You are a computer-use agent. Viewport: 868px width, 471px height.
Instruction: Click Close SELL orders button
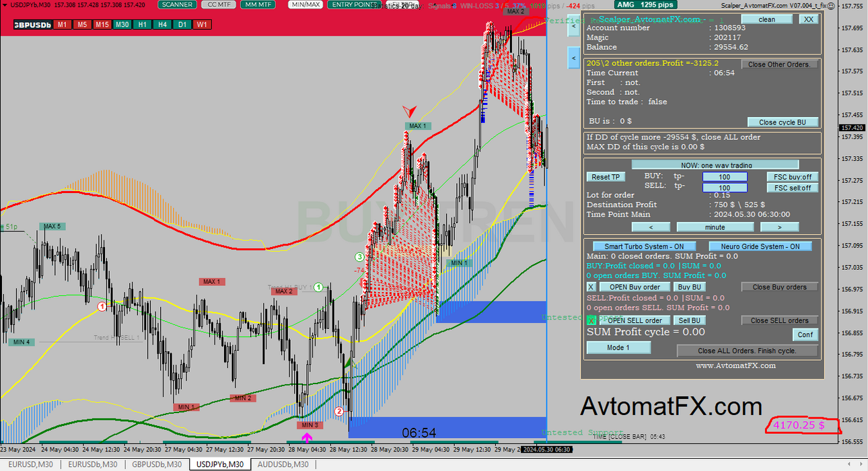tap(779, 320)
